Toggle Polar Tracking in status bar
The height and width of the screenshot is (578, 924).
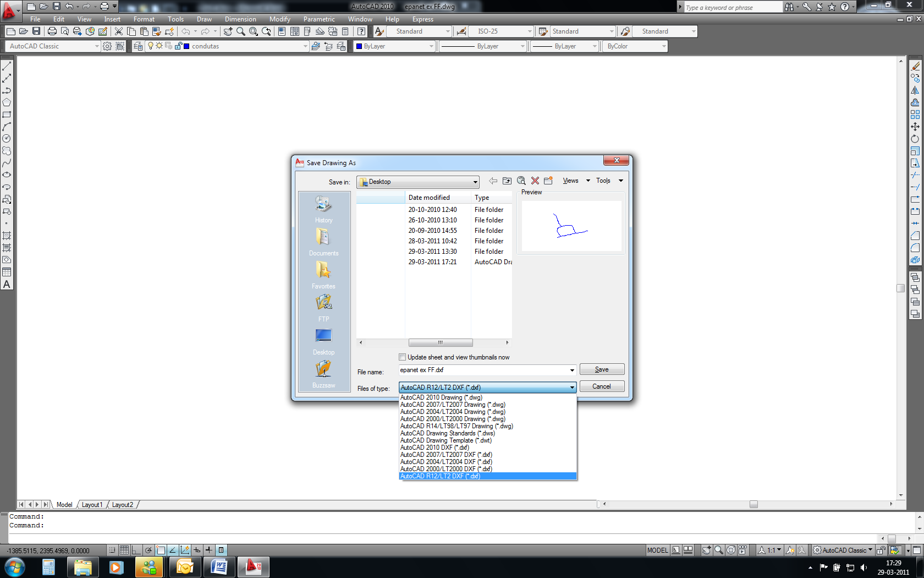(148, 550)
